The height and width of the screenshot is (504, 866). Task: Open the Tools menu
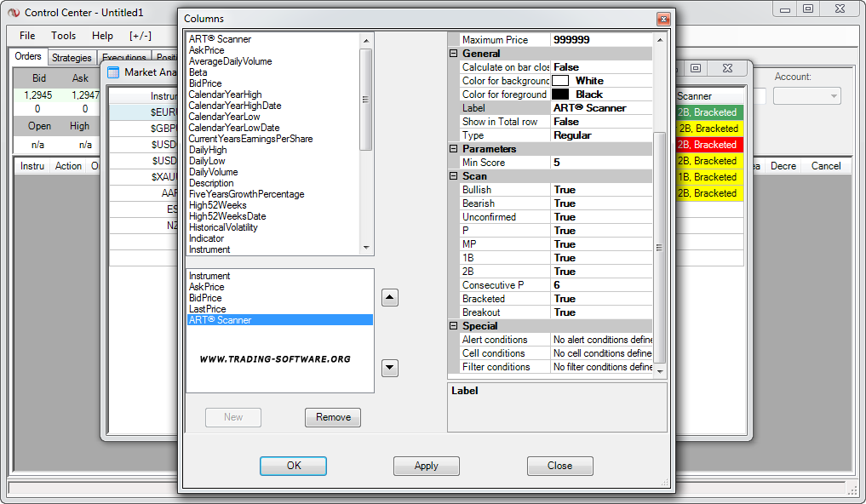click(63, 36)
